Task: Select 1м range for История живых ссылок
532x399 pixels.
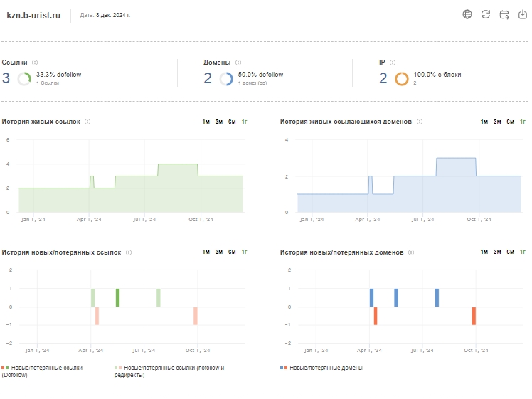Action: pyautogui.click(x=206, y=122)
